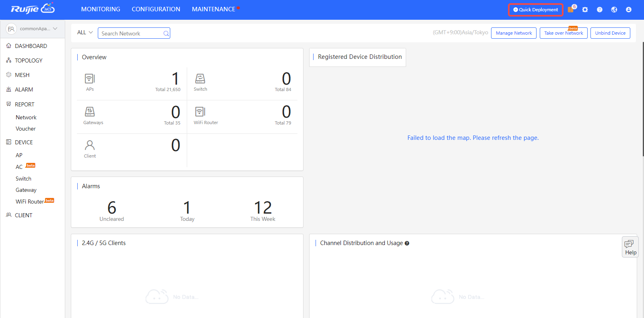Click the Unbind Device button
The image size is (644, 318).
point(610,33)
